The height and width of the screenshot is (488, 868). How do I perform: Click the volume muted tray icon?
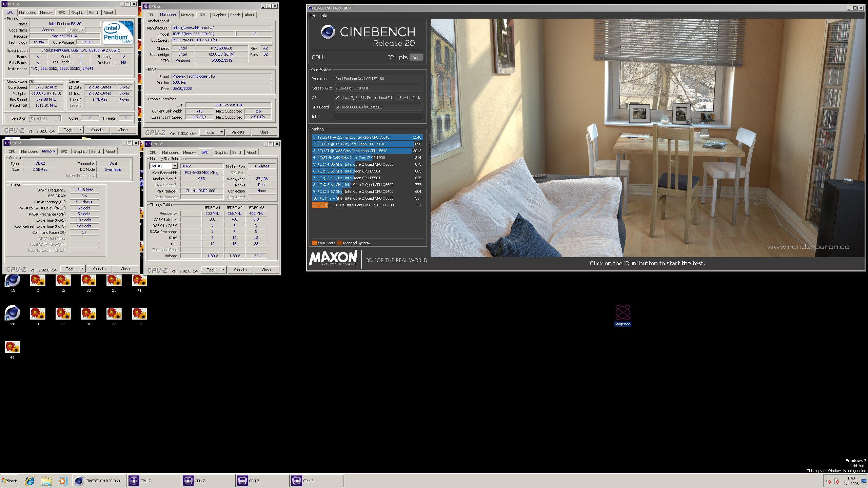[x=828, y=481]
